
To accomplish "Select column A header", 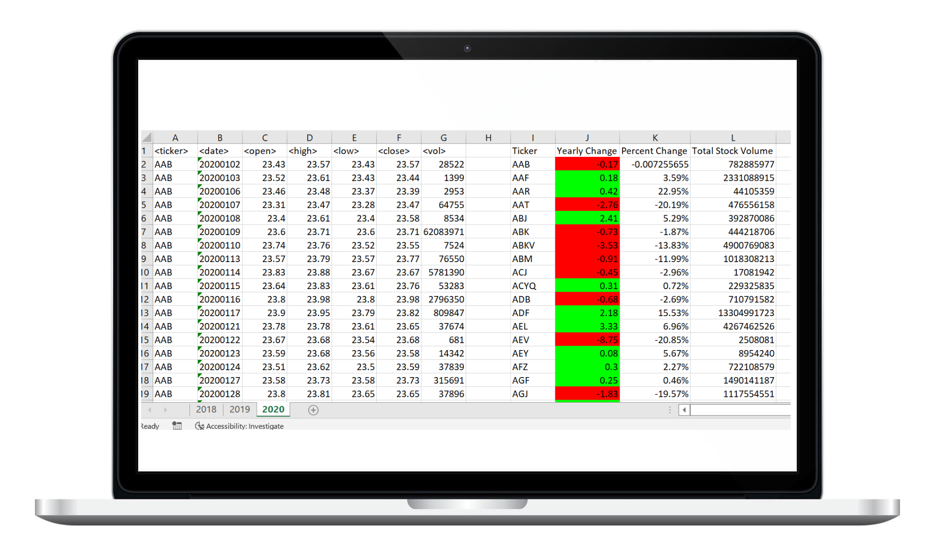I will point(175,138).
